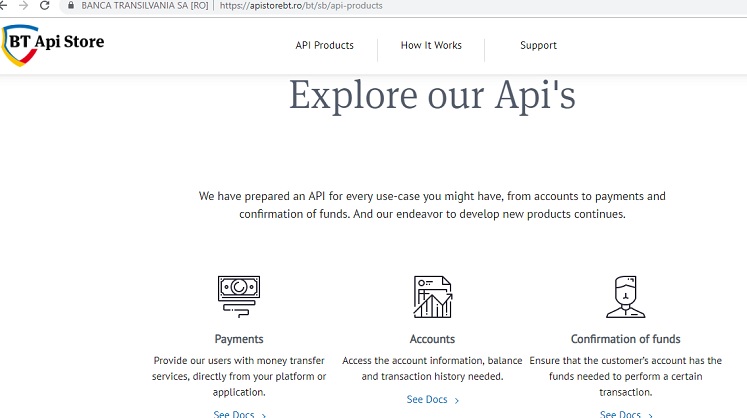The image size is (747, 418).
Task: Follow See Docs under Confirmation of funds
Action: pos(626,414)
